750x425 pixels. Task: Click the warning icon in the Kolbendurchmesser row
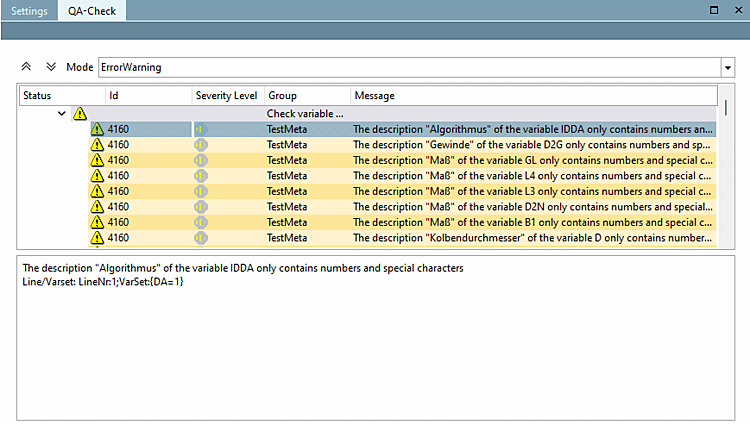click(x=97, y=238)
